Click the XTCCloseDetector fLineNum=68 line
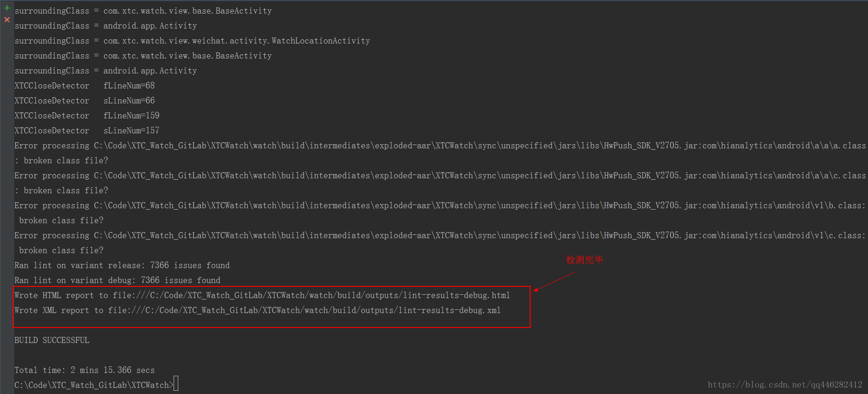 [84, 86]
